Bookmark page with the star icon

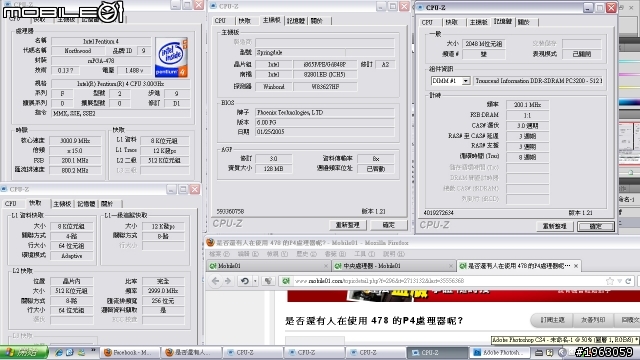(610, 281)
